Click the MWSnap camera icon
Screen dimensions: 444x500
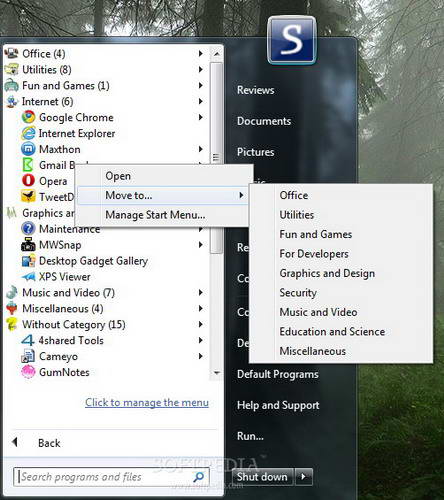coord(28,245)
